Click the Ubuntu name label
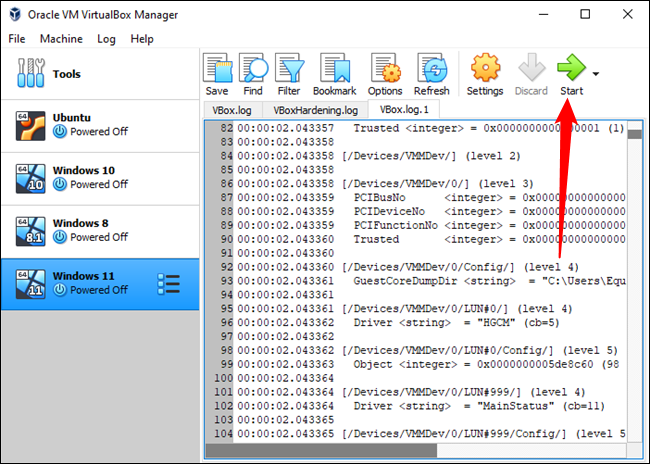This screenshot has height=464, width=650. pyautogui.click(x=72, y=118)
